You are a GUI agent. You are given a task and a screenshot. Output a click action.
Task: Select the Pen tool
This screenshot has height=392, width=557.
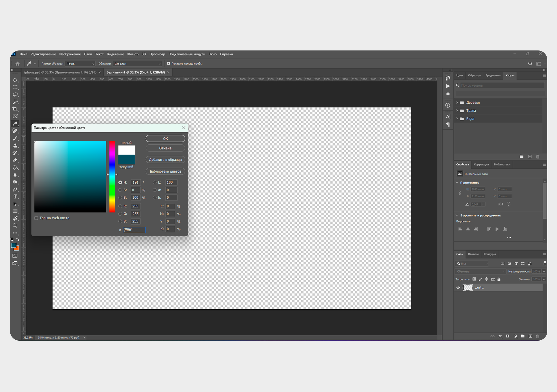tap(15, 189)
